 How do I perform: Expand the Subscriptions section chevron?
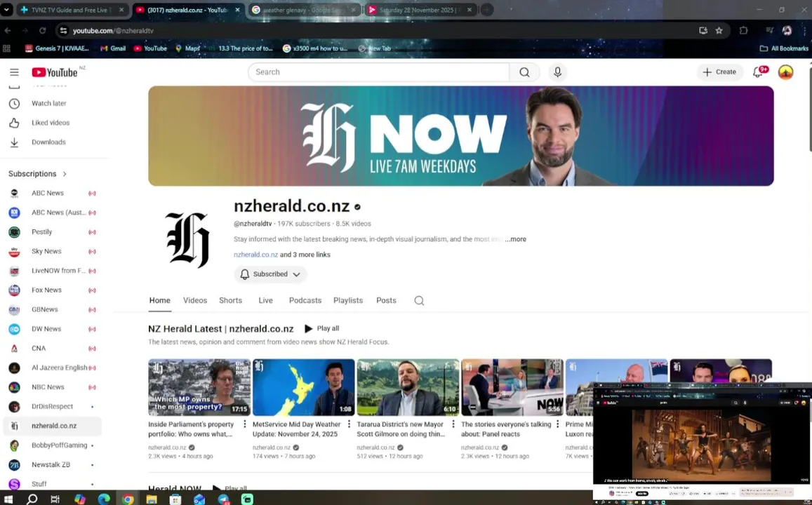coord(65,174)
